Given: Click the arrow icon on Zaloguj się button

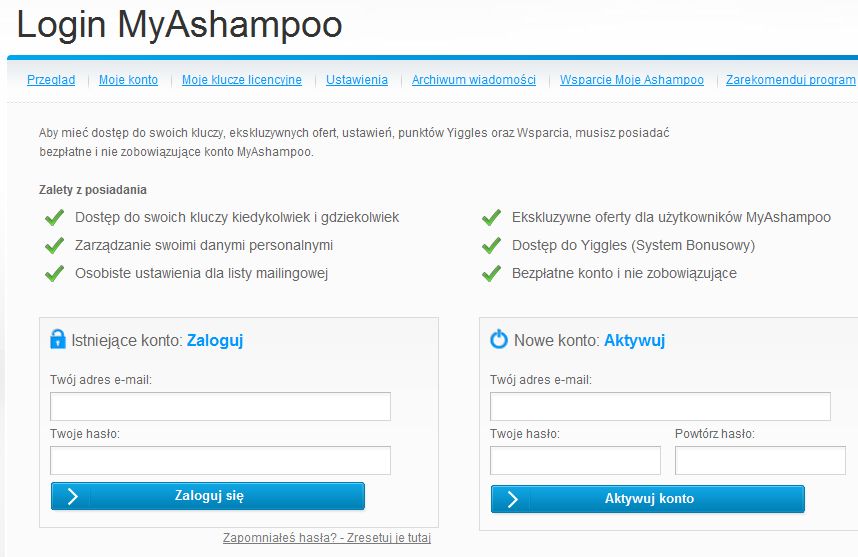Looking at the screenshot, I should [x=72, y=496].
